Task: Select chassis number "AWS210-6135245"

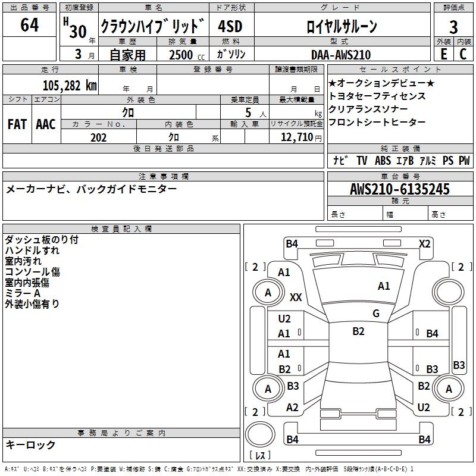Action: point(400,189)
